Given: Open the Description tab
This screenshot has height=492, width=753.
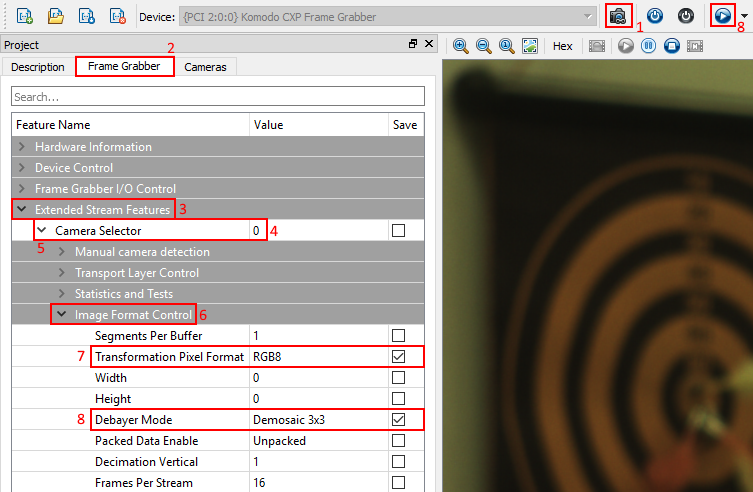Looking at the screenshot, I should (x=38, y=67).
